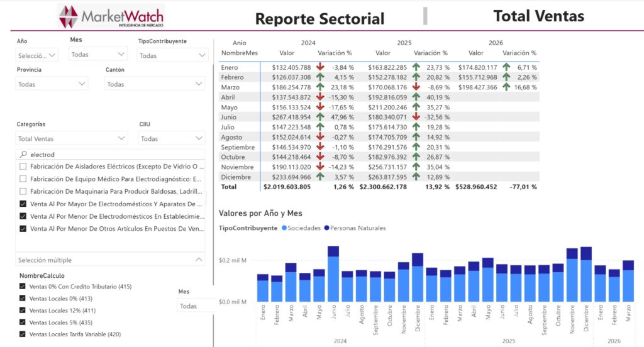Uncheck Ventas Locales Tarifa Variable (420)
Viewport: 644px width, 347px height.
point(22,334)
